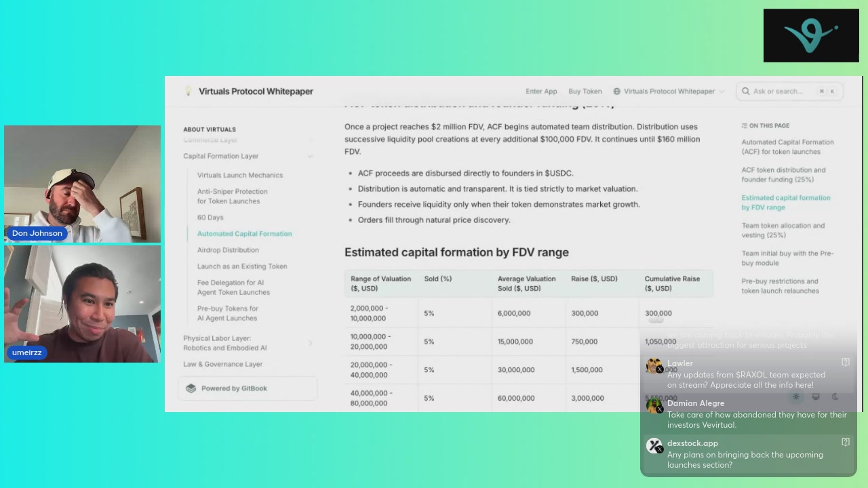
Task: Open Virtuals Launch Mechanics page
Action: click(240, 175)
